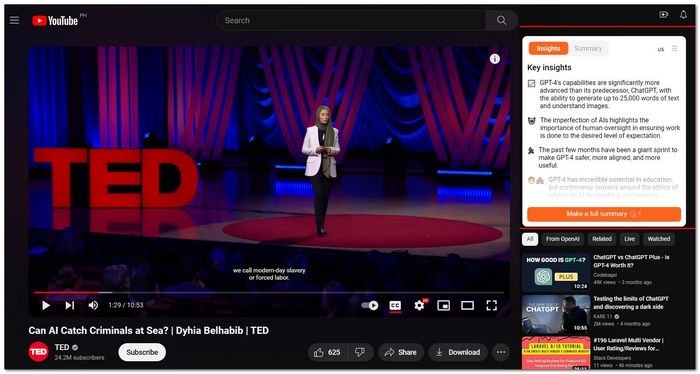Image resolution: width=700 pixels, height=374 pixels.
Task: Click the video title text
Action: [149, 330]
